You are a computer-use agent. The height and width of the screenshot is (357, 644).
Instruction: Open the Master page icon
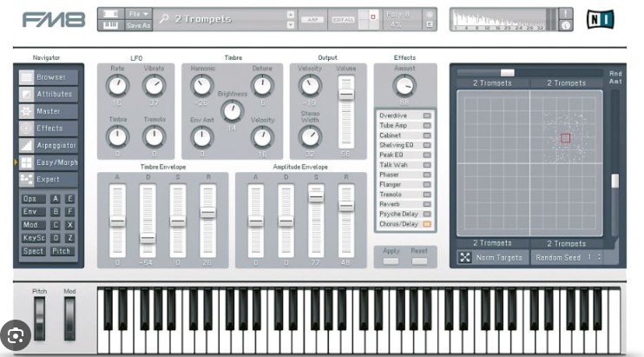(x=26, y=111)
